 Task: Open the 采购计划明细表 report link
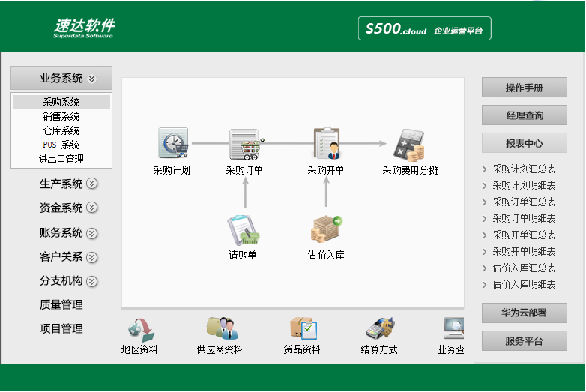pos(524,185)
